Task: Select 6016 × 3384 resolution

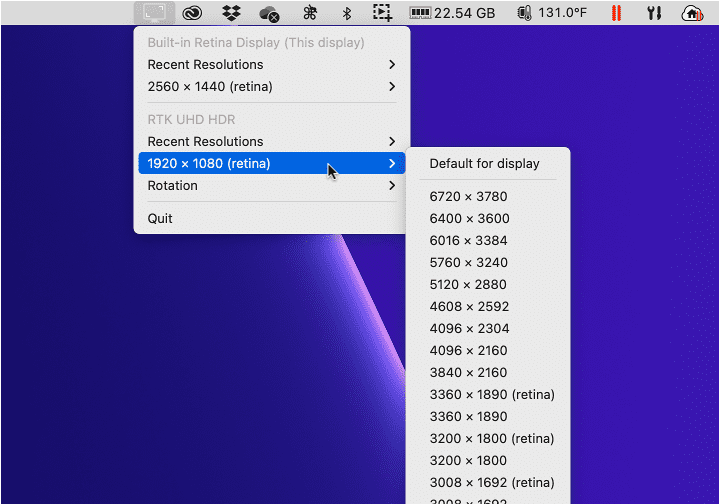Action: (x=488, y=241)
